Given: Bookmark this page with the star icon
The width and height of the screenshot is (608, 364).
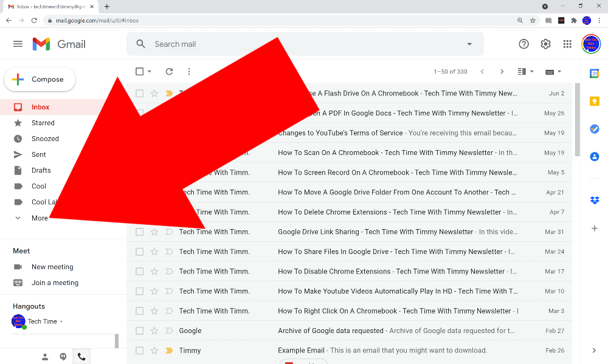Looking at the screenshot, I should (533, 21).
